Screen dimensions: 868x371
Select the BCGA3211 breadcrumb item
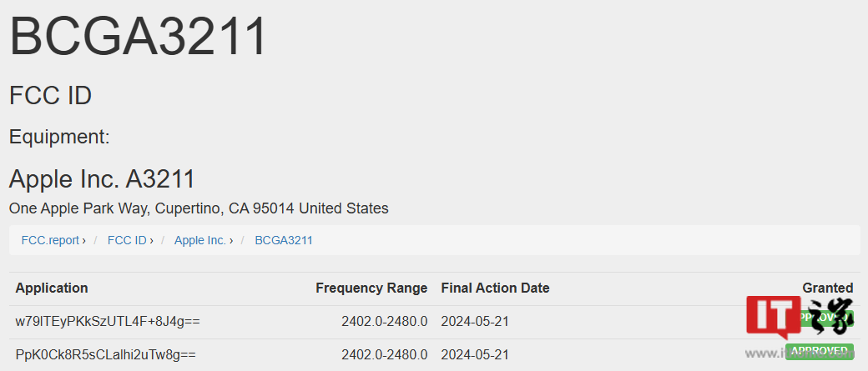284,240
